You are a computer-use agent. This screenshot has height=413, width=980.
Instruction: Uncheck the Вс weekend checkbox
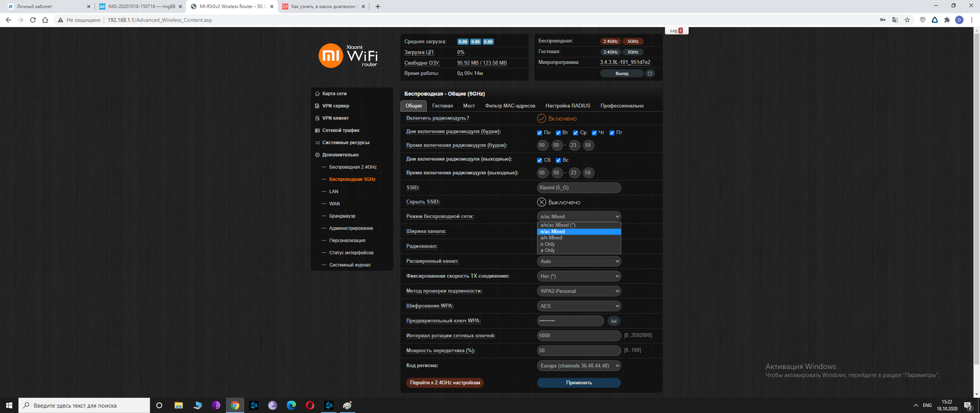click(x=558, y=160)
